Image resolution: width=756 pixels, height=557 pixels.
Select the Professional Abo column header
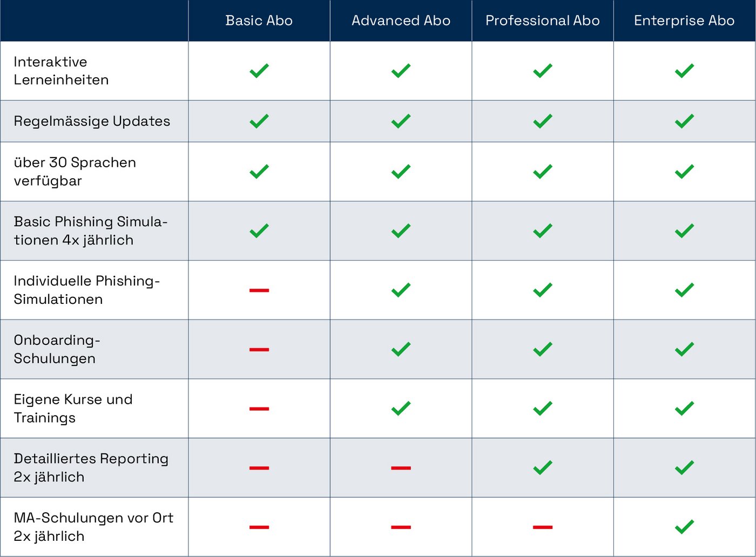click(542, 21)
